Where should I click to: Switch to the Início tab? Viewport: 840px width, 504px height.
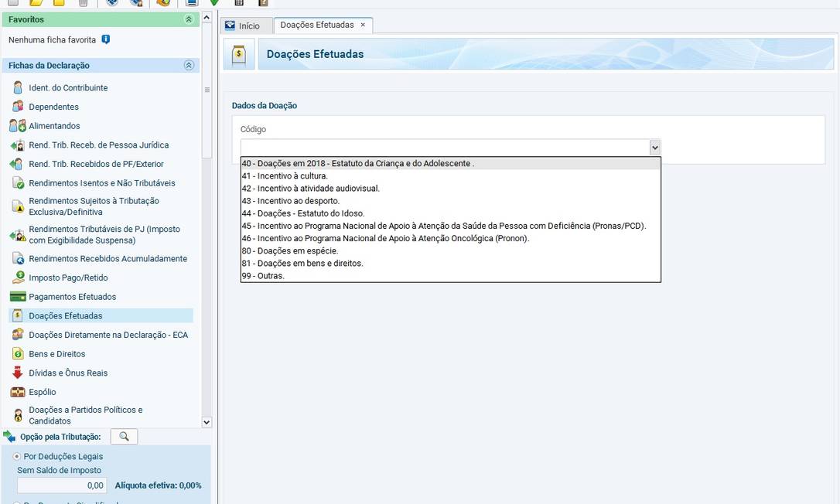[243, 26]
